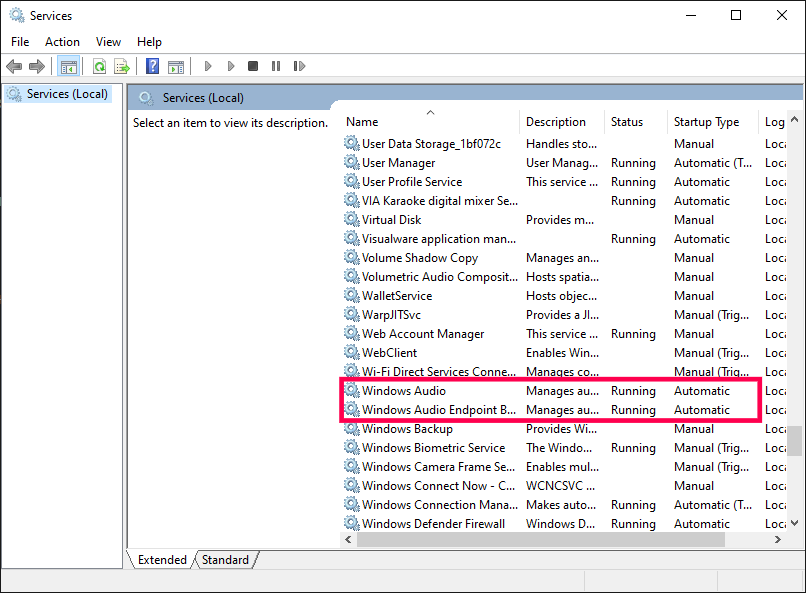Switch to the Standard tab
The width and height of the screenshot is (806, 593).
[x=225, y=560]
